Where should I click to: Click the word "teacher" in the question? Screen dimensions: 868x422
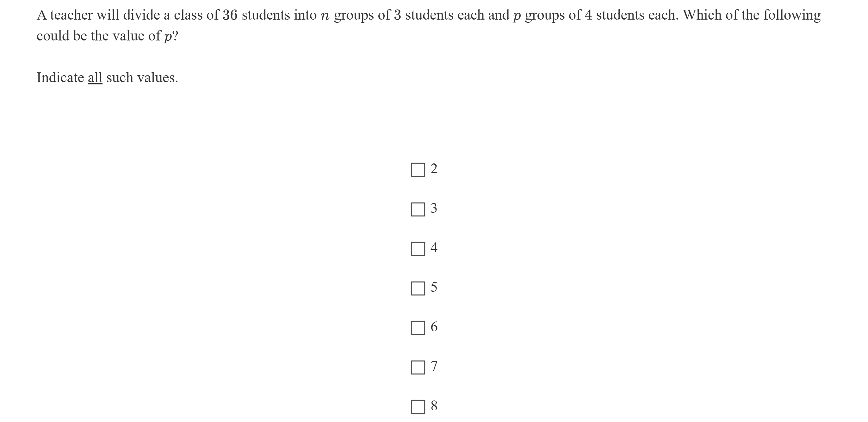click(71, 15)
